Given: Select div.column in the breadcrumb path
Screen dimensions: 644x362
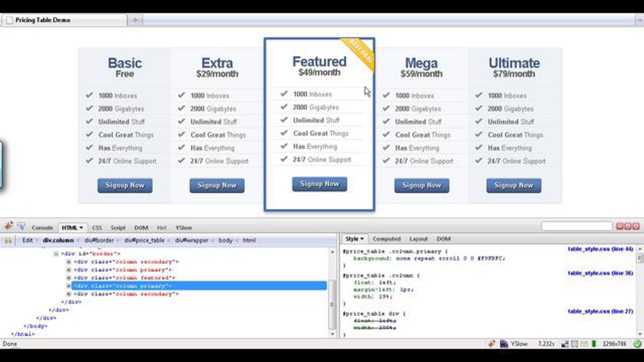Looking at the screenshot, I should point(58,240).
